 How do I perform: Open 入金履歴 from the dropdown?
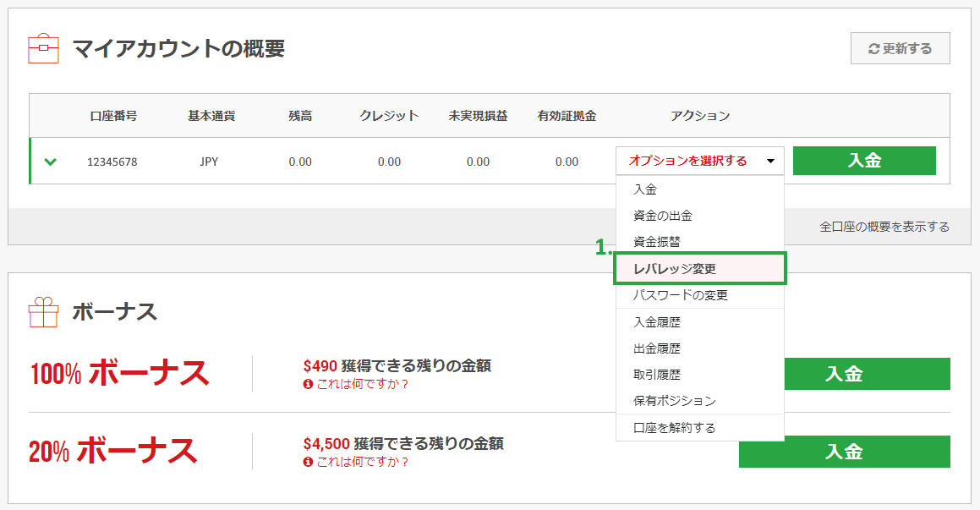tap(657, 322)
